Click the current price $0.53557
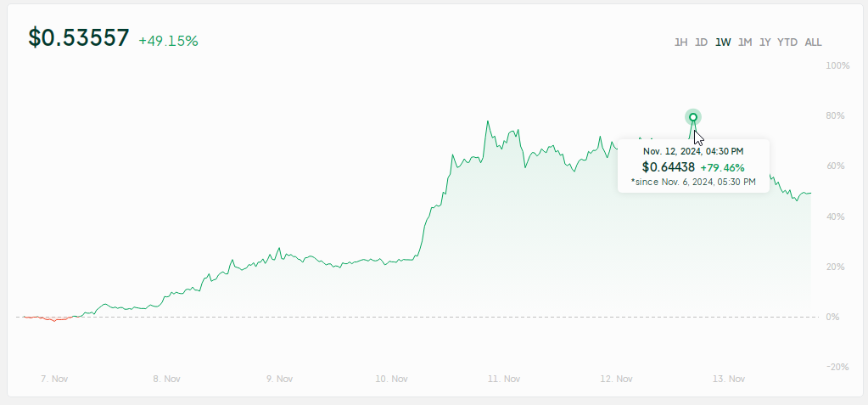 tap(79, 38)
